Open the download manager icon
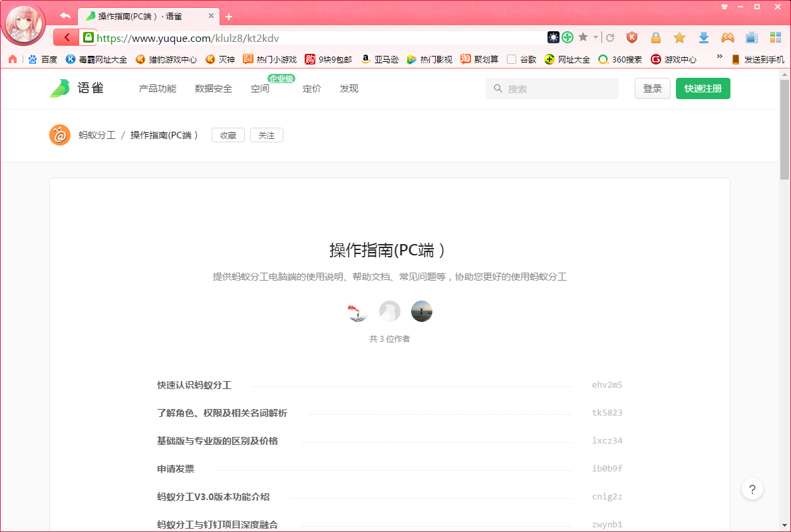 pyautogui.click(x=703, y=38)
